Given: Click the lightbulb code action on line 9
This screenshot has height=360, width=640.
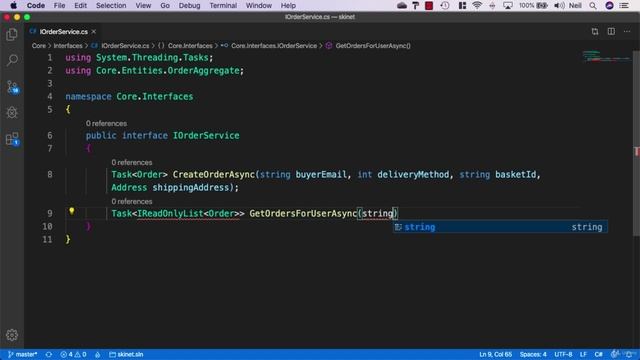Looking at the screenshot, I should [71, 211].
